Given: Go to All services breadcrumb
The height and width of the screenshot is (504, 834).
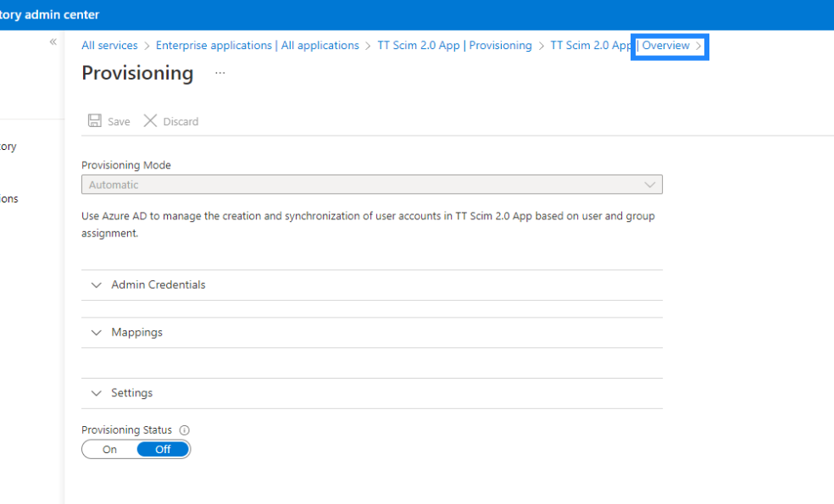Looking at the screenshot, I should (x=109, y=45).
